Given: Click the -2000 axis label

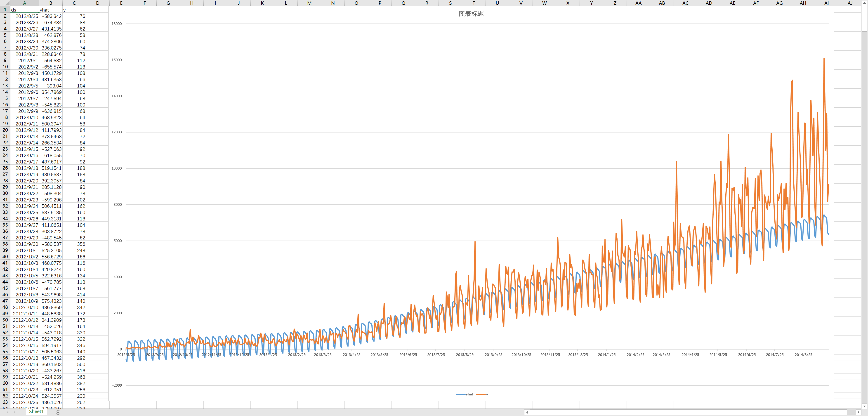Looking at the screenshot, I should [117, 385].
